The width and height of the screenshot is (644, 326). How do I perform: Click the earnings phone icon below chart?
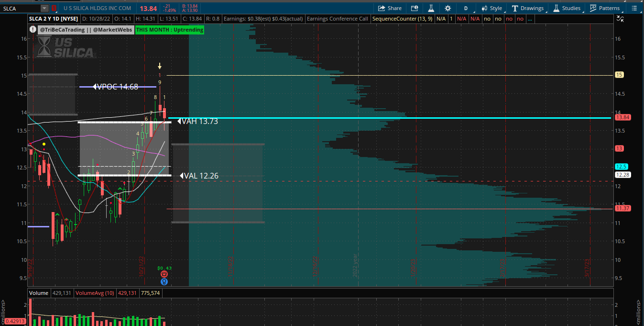click(164, 274)
